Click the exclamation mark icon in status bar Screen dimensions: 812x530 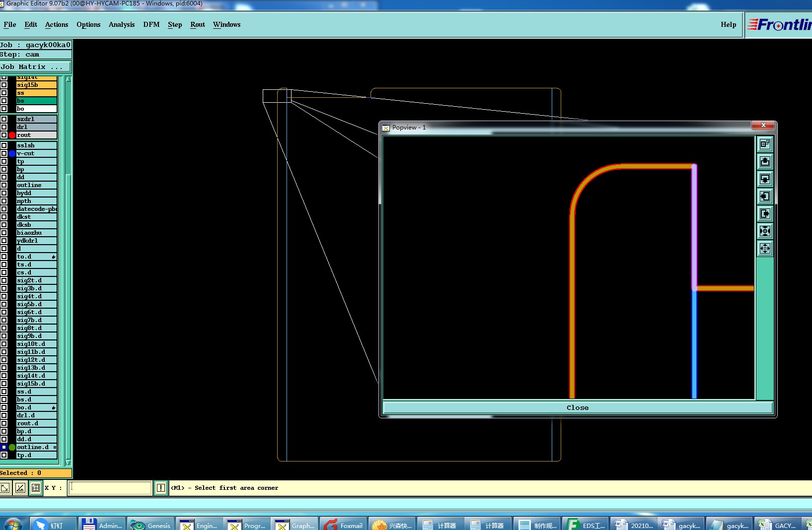(x=161, y=488)
